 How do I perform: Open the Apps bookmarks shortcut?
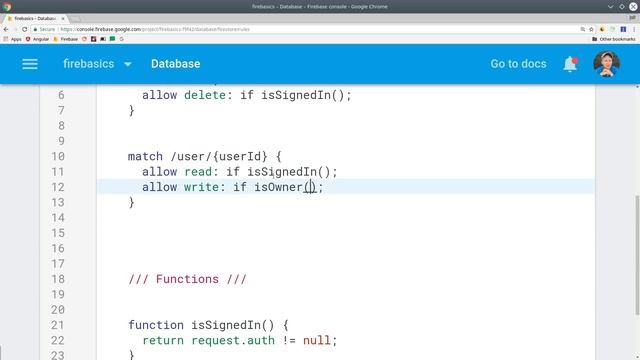(x=12, y=39)
